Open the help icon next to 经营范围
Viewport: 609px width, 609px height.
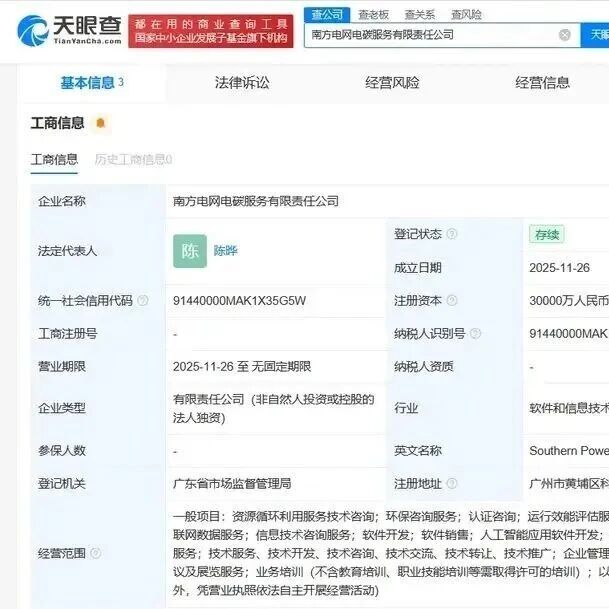pos(96,553)
